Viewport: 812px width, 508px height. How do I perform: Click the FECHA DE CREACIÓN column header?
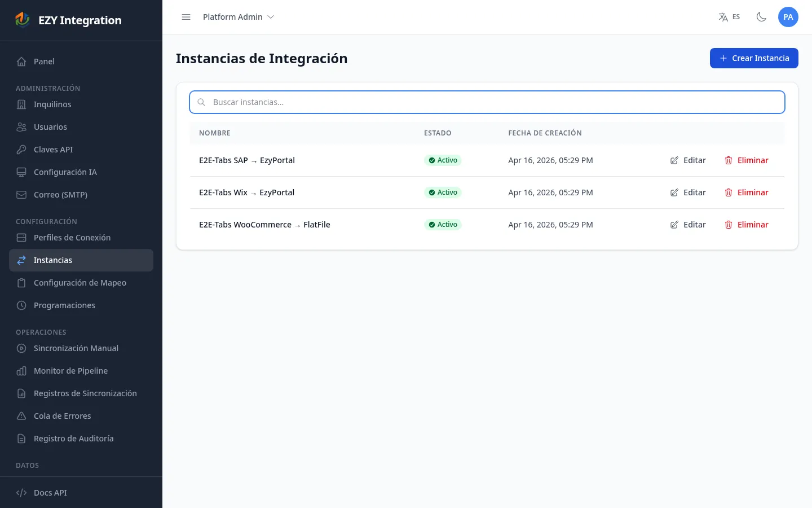545,133
